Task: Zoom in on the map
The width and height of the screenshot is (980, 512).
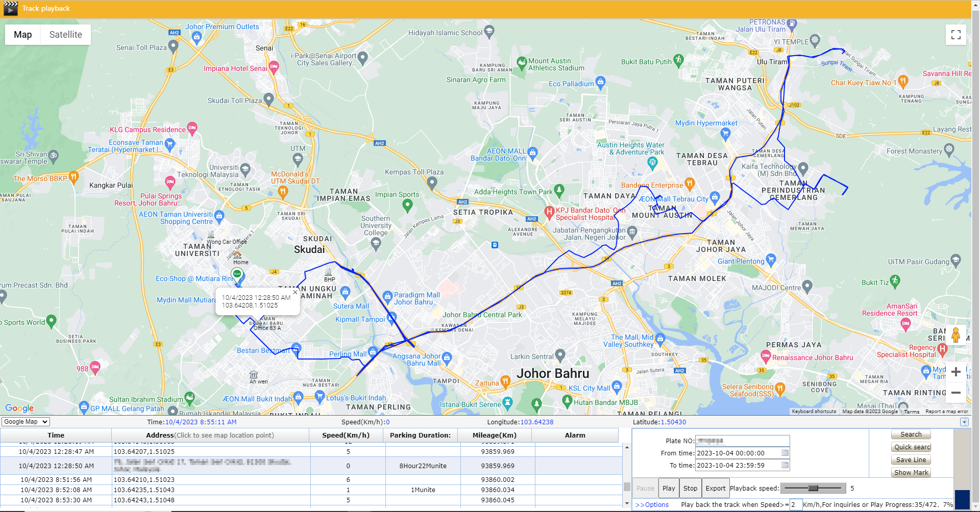Action: pyautogui.click(x=955, y=372)
